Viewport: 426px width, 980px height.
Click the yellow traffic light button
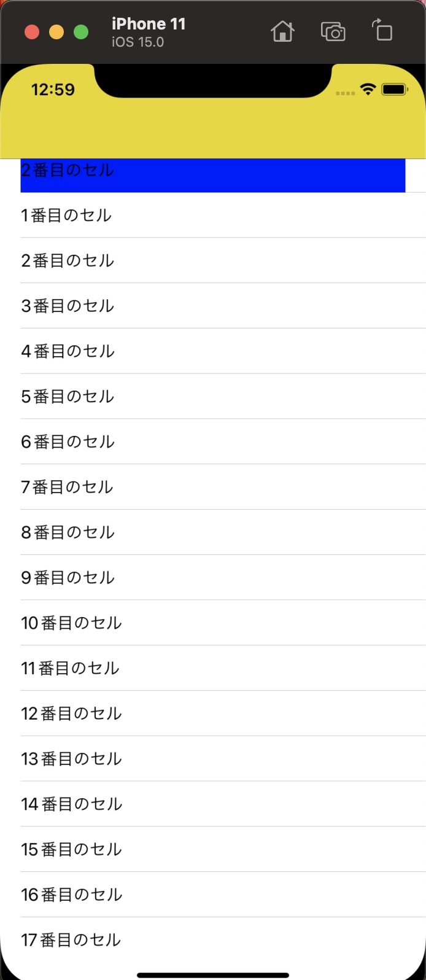point(56,31)
